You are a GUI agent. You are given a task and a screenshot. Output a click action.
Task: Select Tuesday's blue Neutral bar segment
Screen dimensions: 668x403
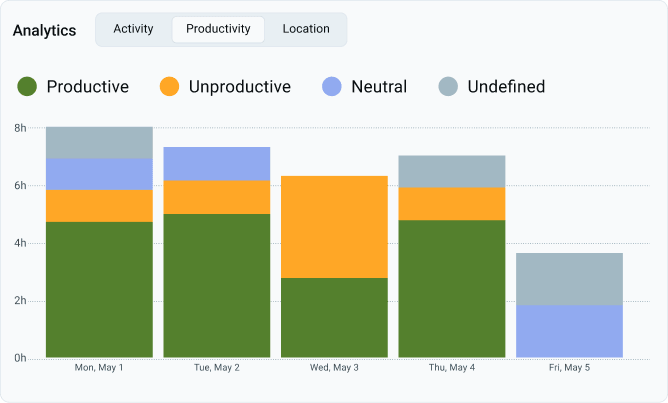point(217,164)
